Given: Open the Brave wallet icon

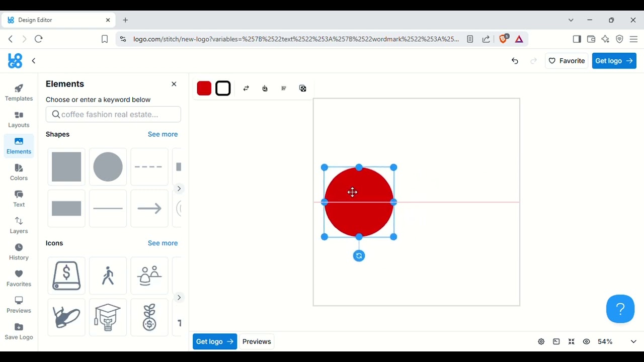Looking at the screenshot, I should coord(591,39).
